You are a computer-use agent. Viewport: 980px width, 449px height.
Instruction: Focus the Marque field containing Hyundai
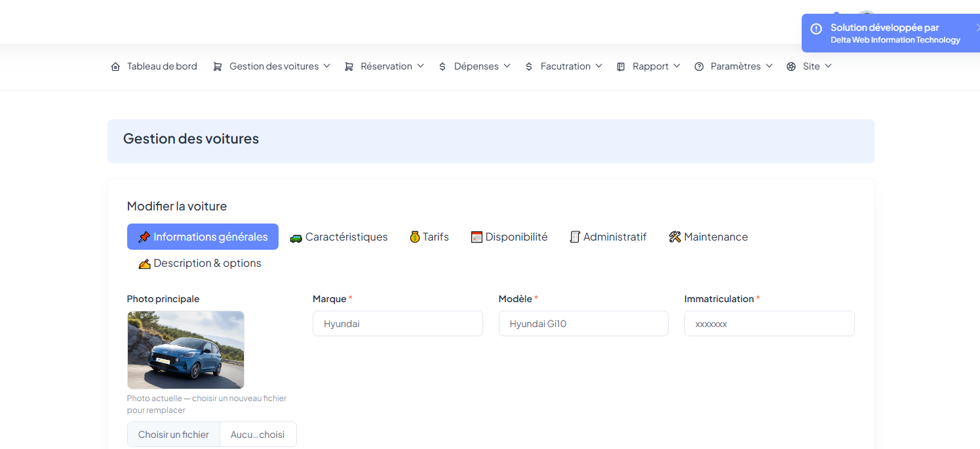(x=398, y=324)
